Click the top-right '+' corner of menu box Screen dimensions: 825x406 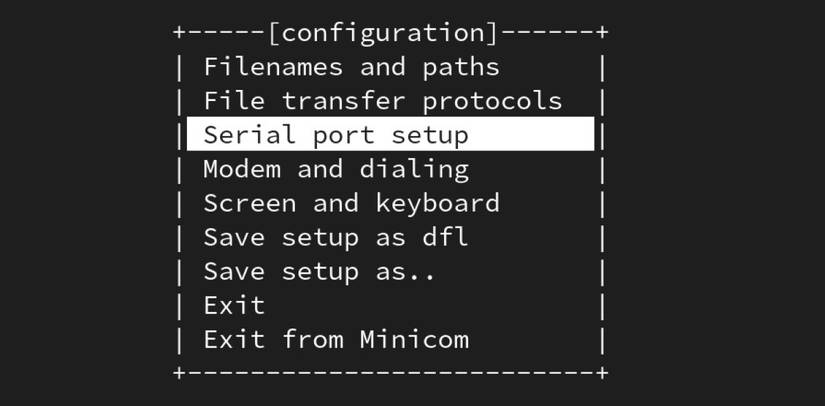[x=602, y=33]
